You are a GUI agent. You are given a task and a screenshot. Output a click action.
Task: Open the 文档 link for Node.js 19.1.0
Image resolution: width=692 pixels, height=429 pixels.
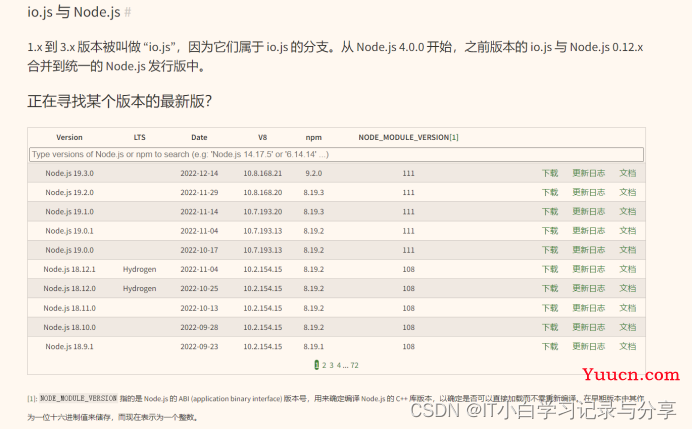[x=628, y=211]
